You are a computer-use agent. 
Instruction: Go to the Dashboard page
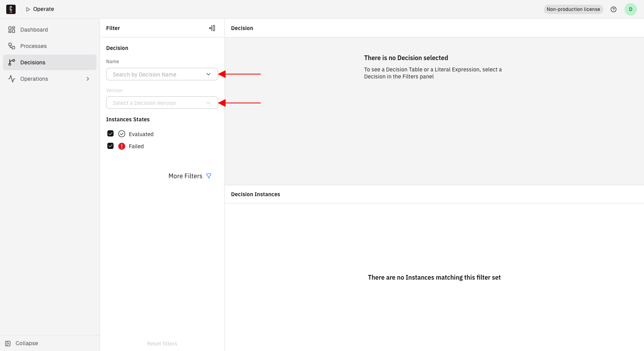pyautogui.click(x=50, y=30)
